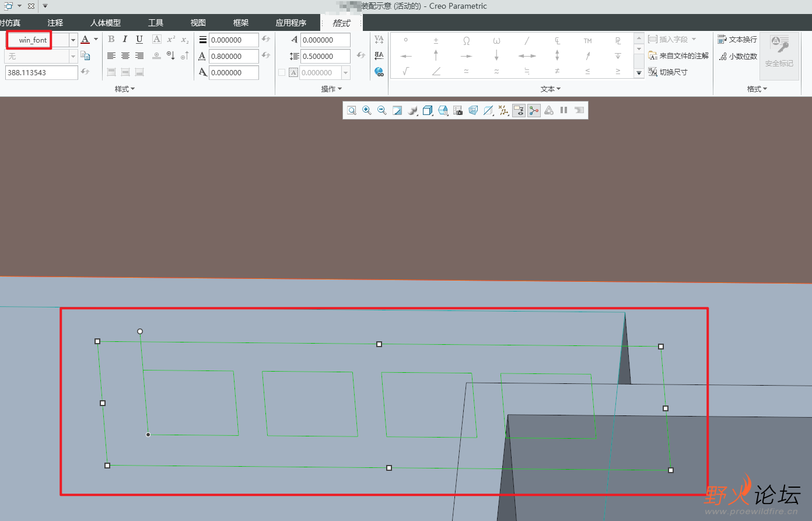Click the simulation triangle play icon
Screen dimensions: 812x521
[549, 110]
